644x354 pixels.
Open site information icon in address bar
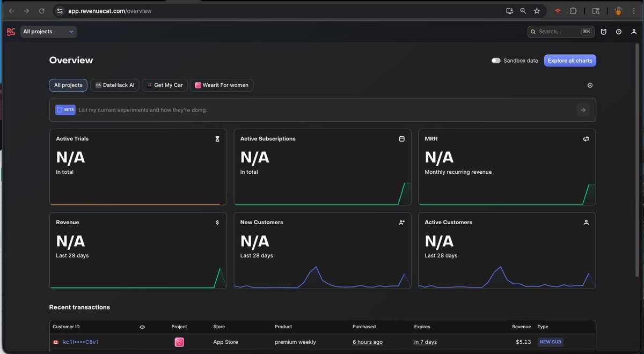(60, 11)
